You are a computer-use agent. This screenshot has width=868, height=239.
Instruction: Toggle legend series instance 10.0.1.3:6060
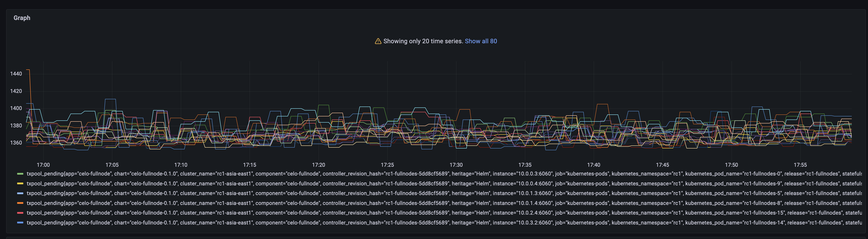point(444,193)
